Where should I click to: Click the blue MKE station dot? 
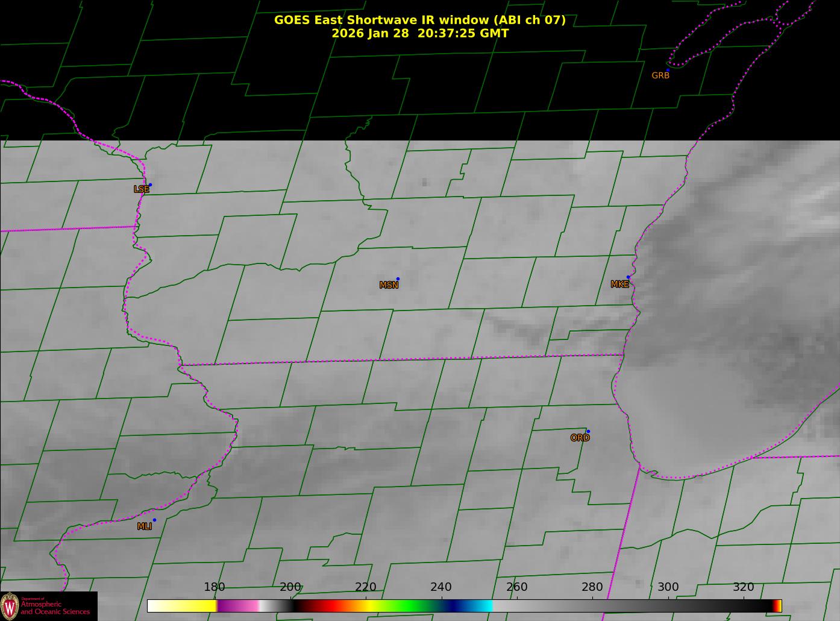pos(628,277)
